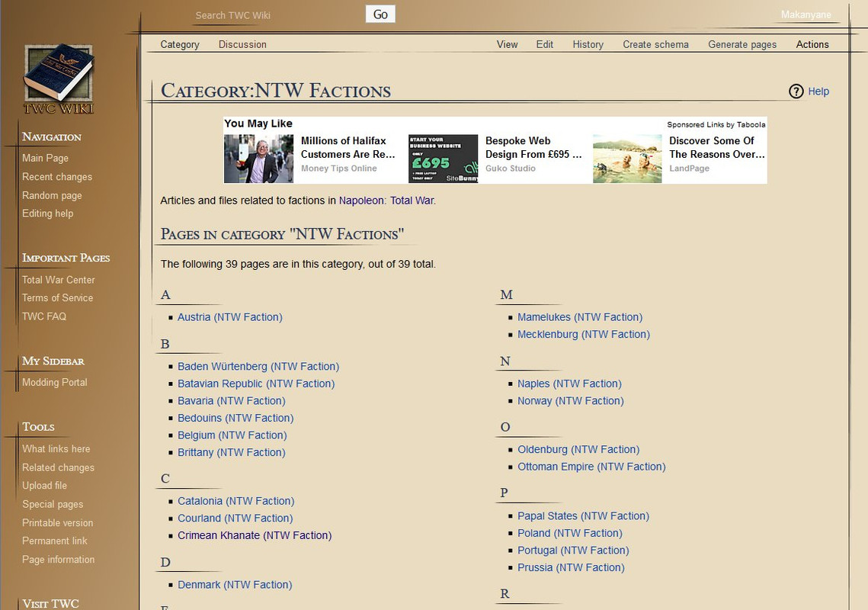Open Modding Portal sidebar link

[55, 382]
